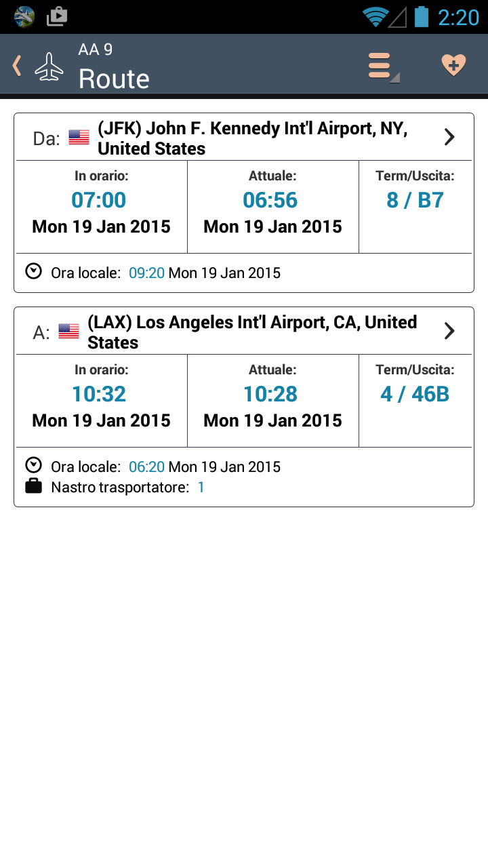488x868 pixels.
Task: Expand LAX airport details chevron
Action: pos(449,331)
